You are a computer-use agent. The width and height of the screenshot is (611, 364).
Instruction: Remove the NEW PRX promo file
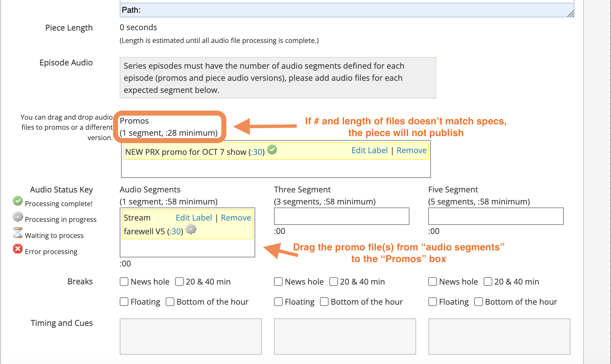[411, 150]
